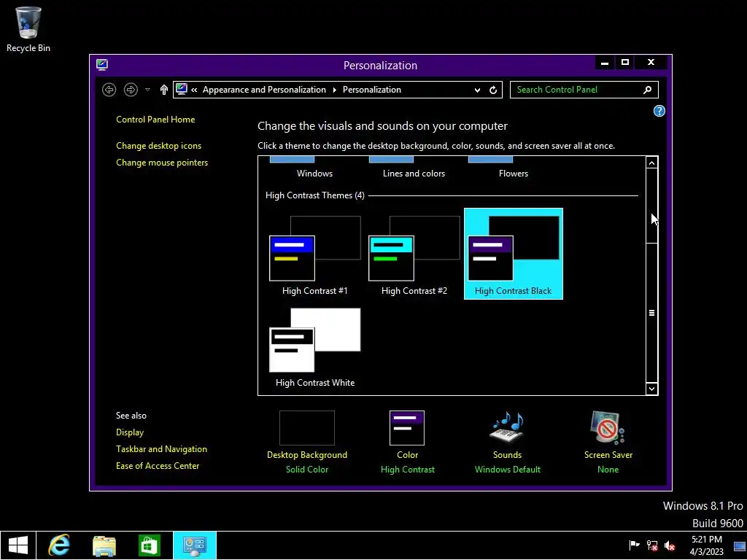Select the High Contrast Black theme
Screen dimensions: 747x560
[x=513, y=254]
